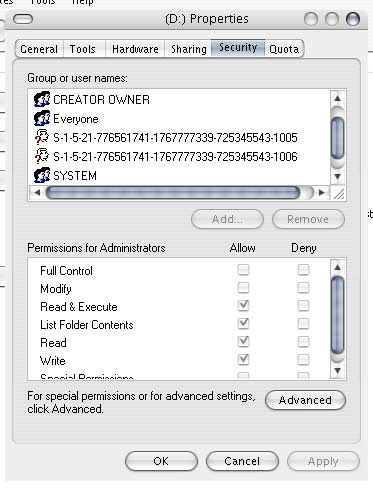Select the CREATOR OWNER group icon
The image size is (373, 491).
point(42,99)
